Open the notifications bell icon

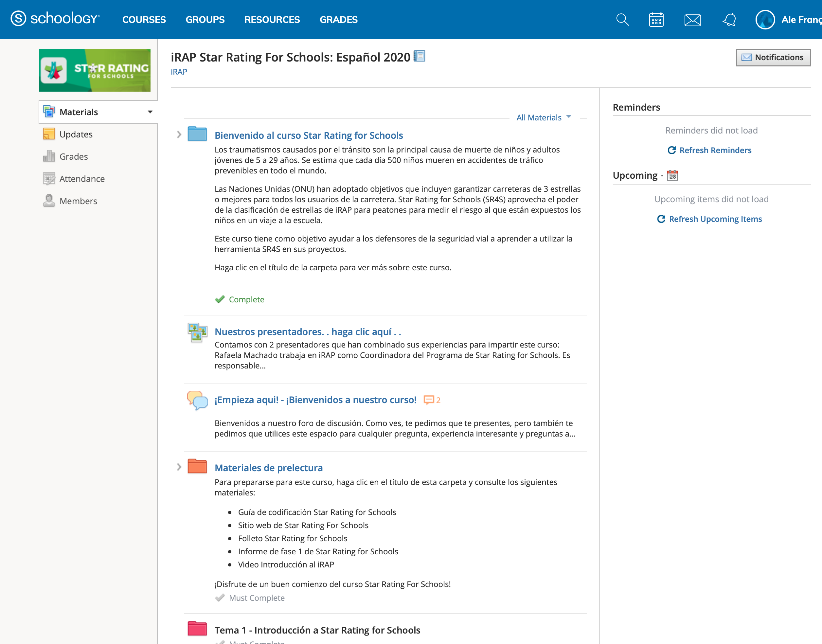[x=729, y=20]
